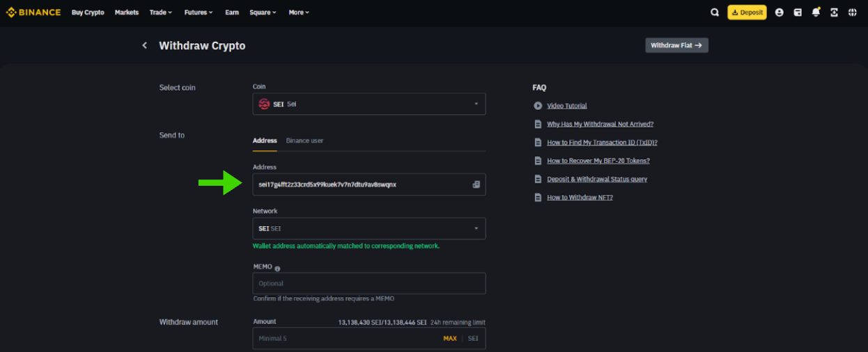This screenshot has width=868, height=352.
Task: Click the MEMO optional input field
Action: (369, 283)
